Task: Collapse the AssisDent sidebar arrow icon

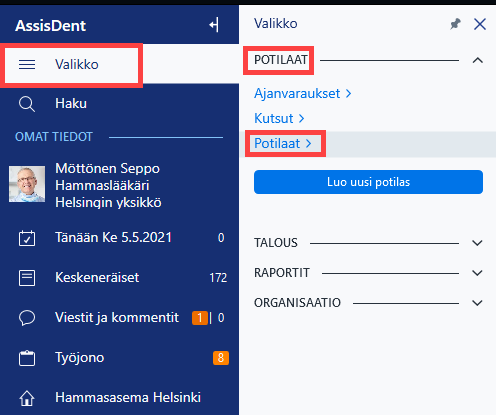Action: coord(214,25)
